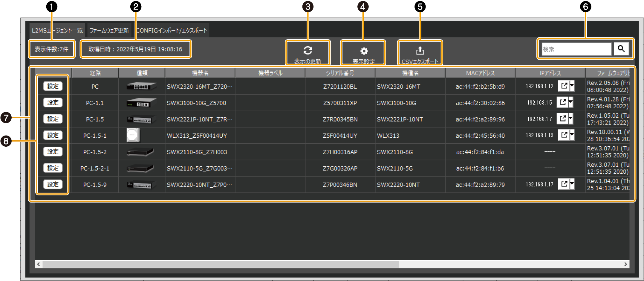Click 設定 button for PC-1.5-2 row
Screen dimensions: 644x281
tap(53, 151)
